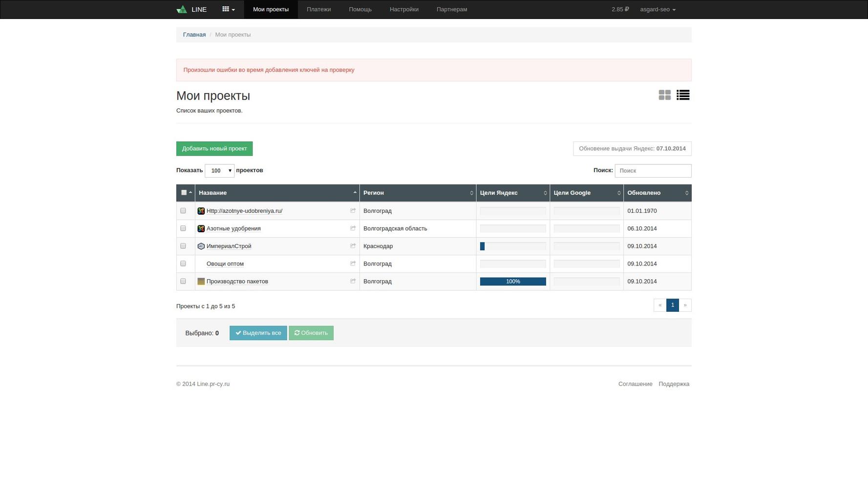Check the Производство пакетов row checkbox
The height and width of the screenshot is (488, 868).
tap(183, 281)
